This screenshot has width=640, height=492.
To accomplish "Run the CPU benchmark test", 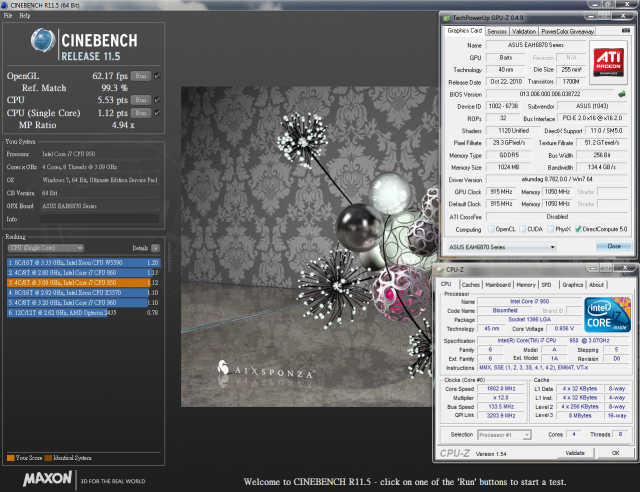I will [x=141, y=100].
